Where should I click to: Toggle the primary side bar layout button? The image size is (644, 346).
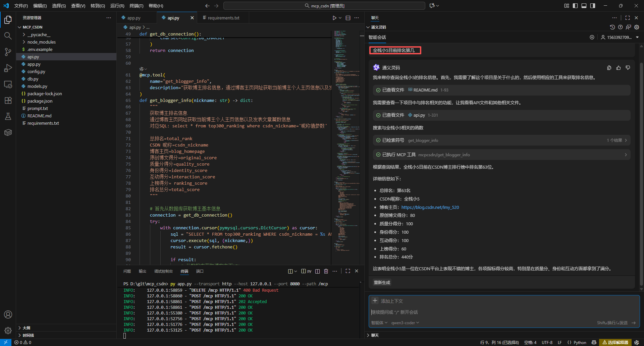[575, 6]
